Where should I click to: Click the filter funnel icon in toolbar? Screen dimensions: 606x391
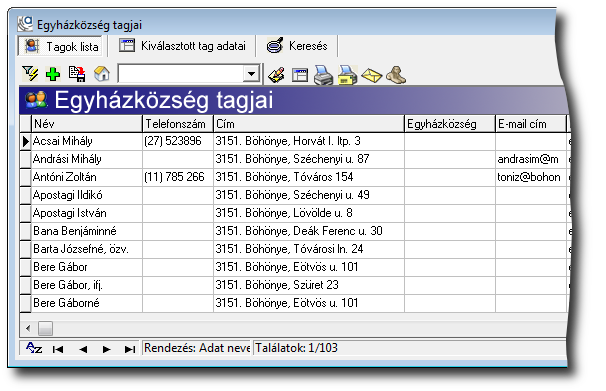(30, 73)
